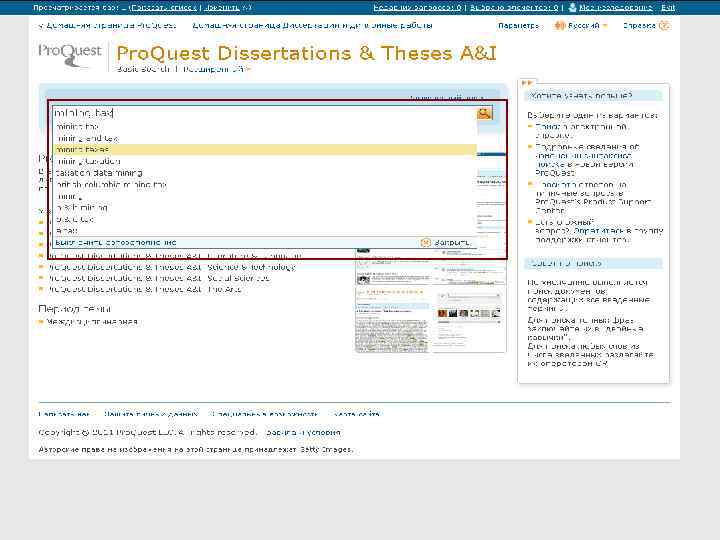The image size is (720, 540).
Task: Click the 'Междисциплинарная' link
Action: [92, 322]
